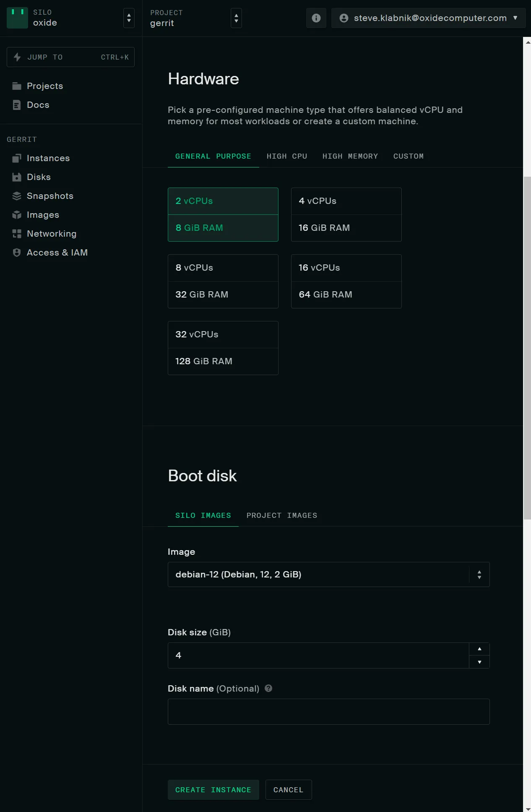Click the Access & IAM shield icon
Viewport: 531px width, 812px height.
tap(17, 253)
